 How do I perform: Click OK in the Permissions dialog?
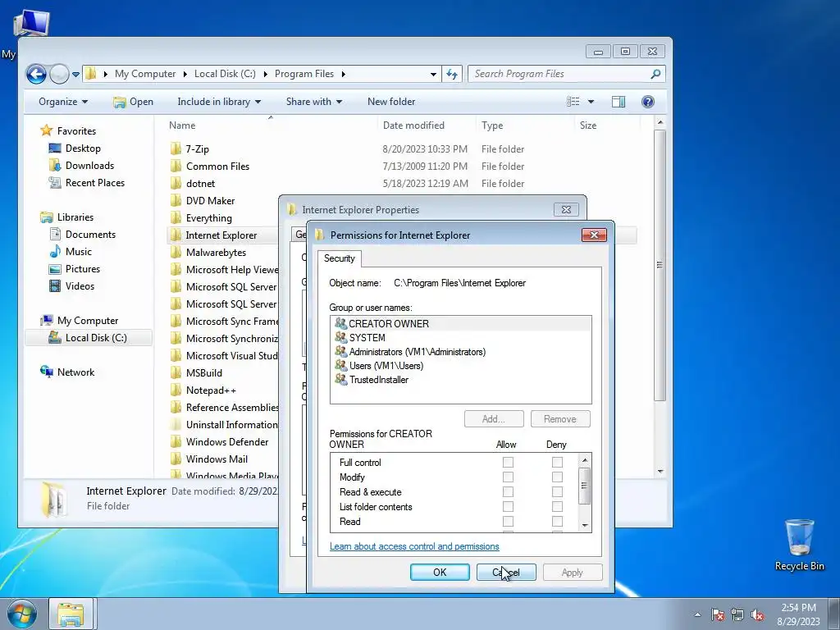click(440, 572)
